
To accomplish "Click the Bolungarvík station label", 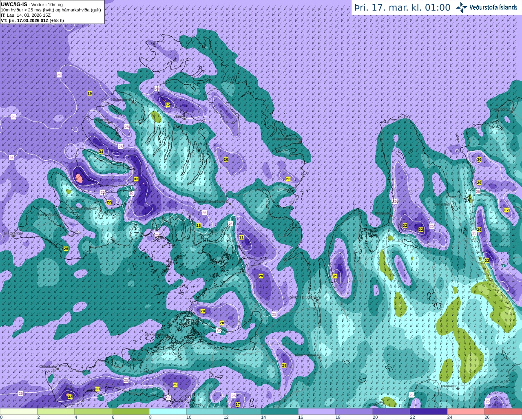I will (x=122, y=99).
